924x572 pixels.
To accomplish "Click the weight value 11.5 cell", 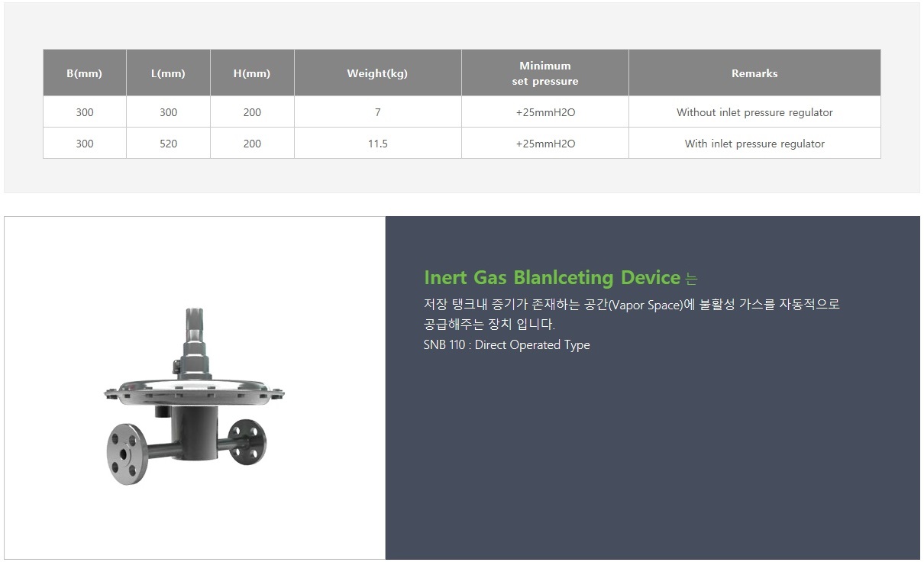I will click(x=377, y=144).
